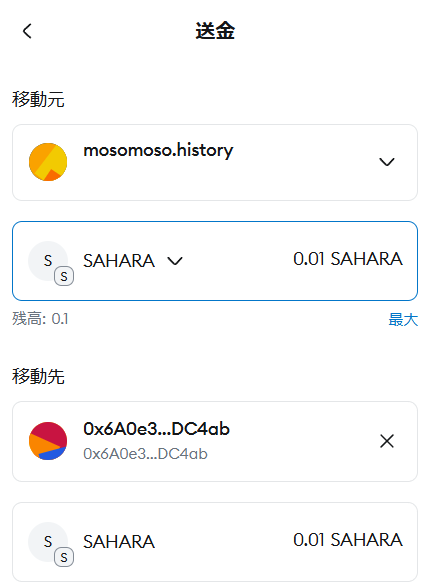Click the 送金 page title
The width and height of the screenshot is (428, 587).
(x=215, y=31)
